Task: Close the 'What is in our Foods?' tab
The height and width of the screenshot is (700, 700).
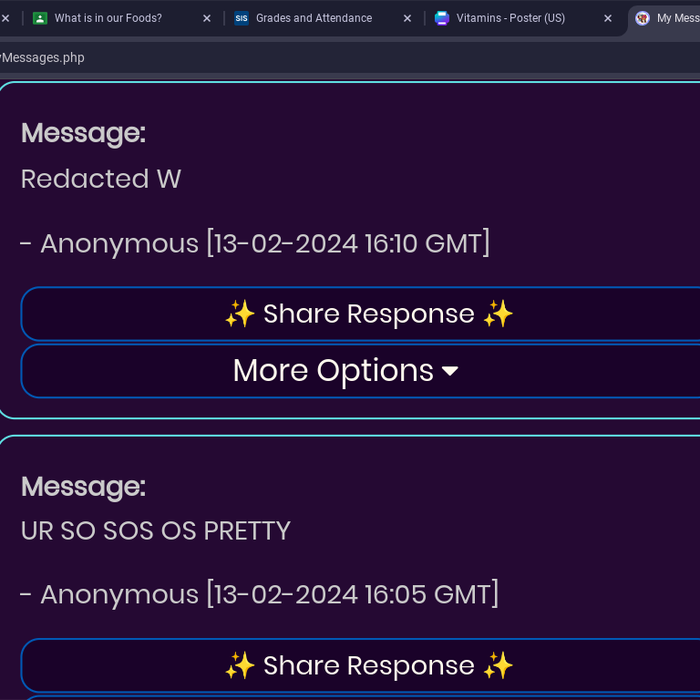Action: [207, 18]
